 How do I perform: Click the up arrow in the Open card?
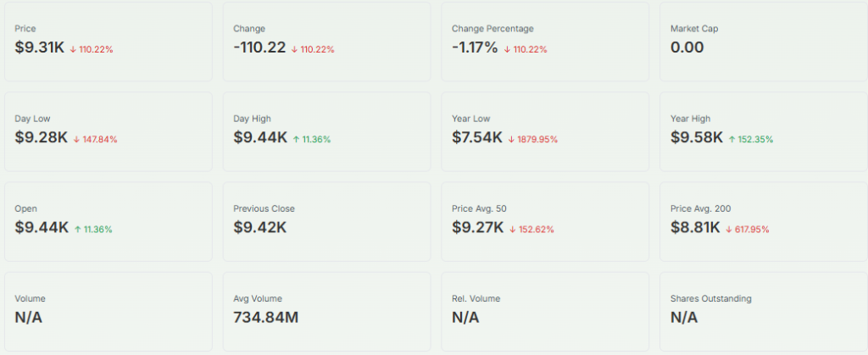77,229
